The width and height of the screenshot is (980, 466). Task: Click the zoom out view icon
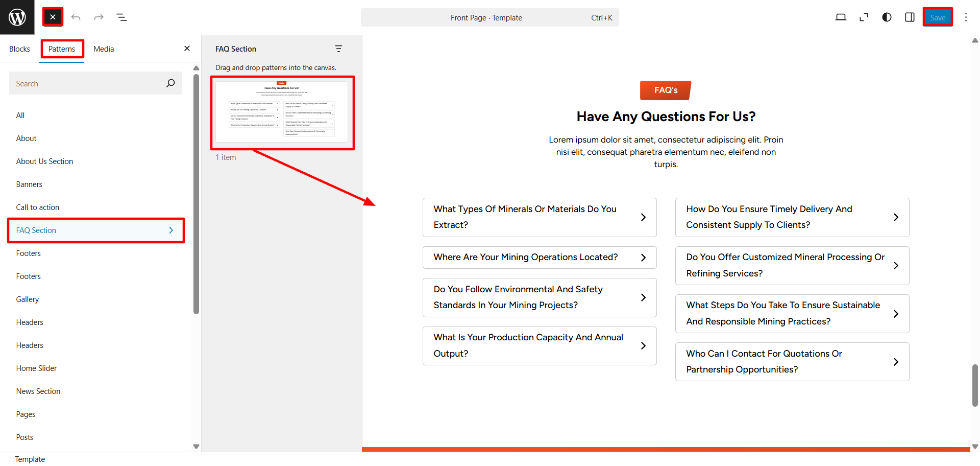click(x=864, y=17)
